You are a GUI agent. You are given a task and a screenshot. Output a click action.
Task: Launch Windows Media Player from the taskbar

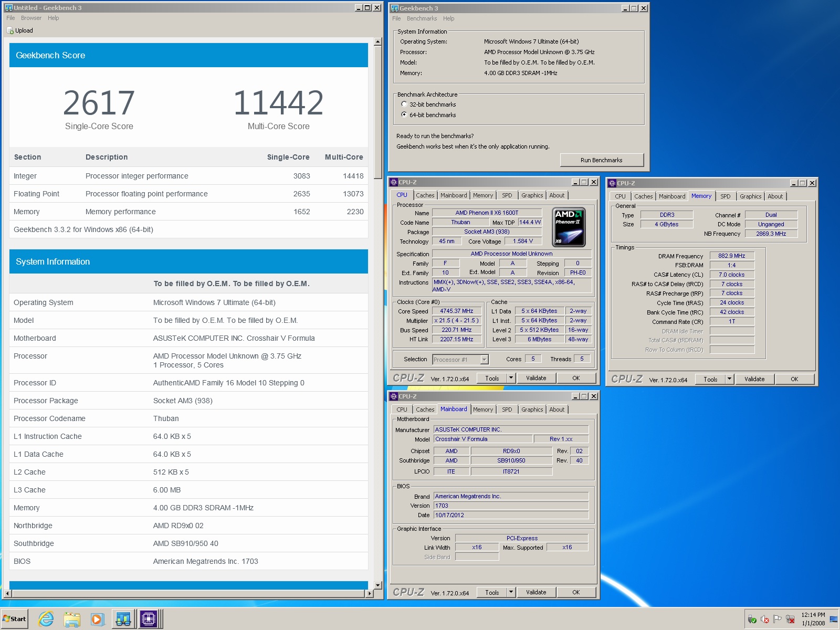97,619
